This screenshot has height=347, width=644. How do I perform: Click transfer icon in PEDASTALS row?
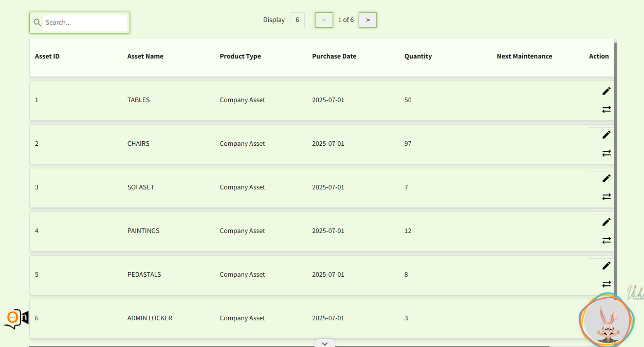coord(606,284)
